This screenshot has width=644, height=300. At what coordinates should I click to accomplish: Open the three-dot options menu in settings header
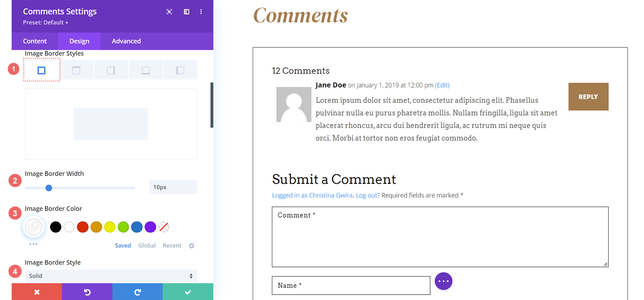[201, 12]
